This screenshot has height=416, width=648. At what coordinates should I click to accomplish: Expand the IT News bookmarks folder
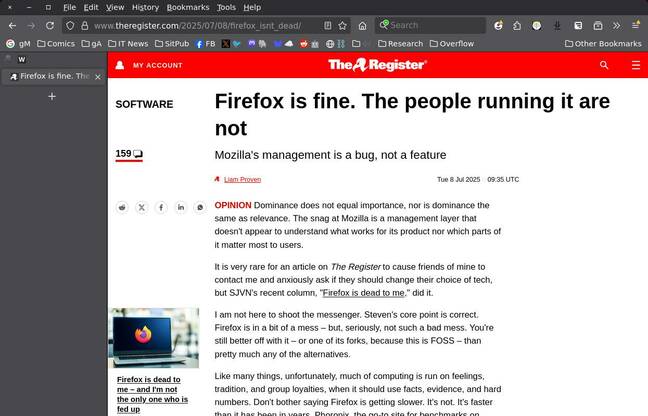128,44
